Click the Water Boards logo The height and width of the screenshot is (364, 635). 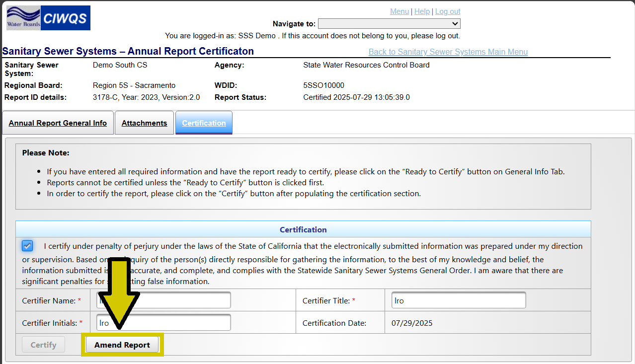click(x=22, y=17)
